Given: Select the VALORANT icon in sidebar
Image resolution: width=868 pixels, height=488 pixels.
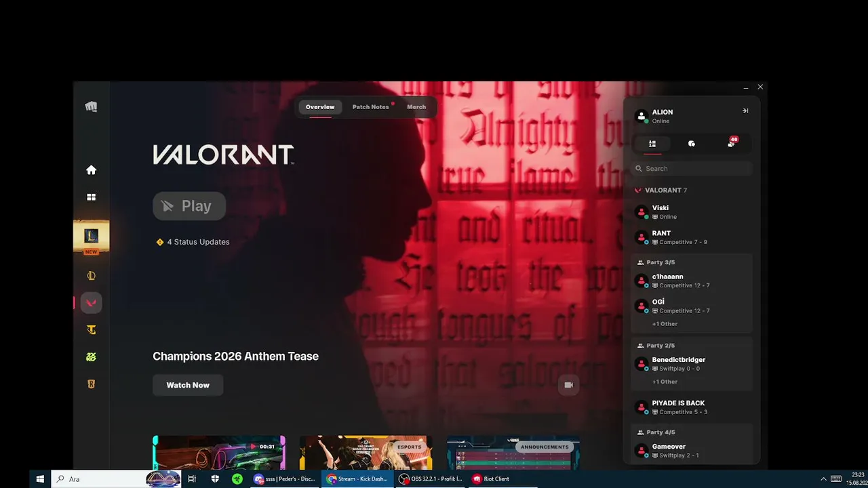Looking at the screenshot, I should coord(91,303).
